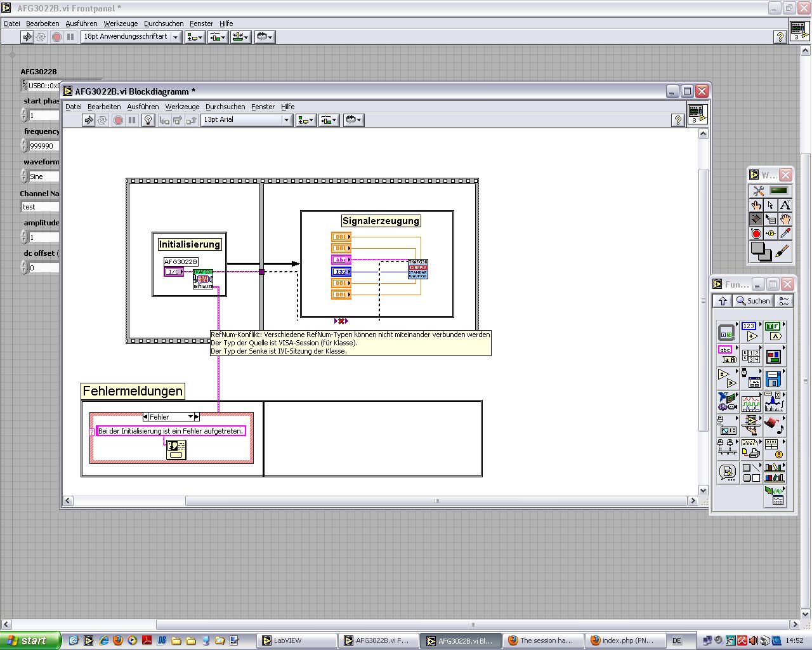The image size is (812, 650).
Task: Select the paintbrush coloring tool
Action: [x=783, y=251]
